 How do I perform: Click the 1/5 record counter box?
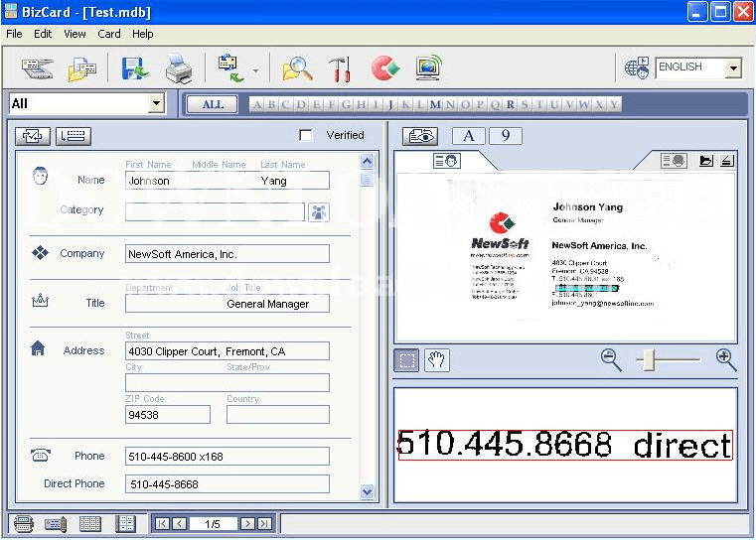[213, 524]
